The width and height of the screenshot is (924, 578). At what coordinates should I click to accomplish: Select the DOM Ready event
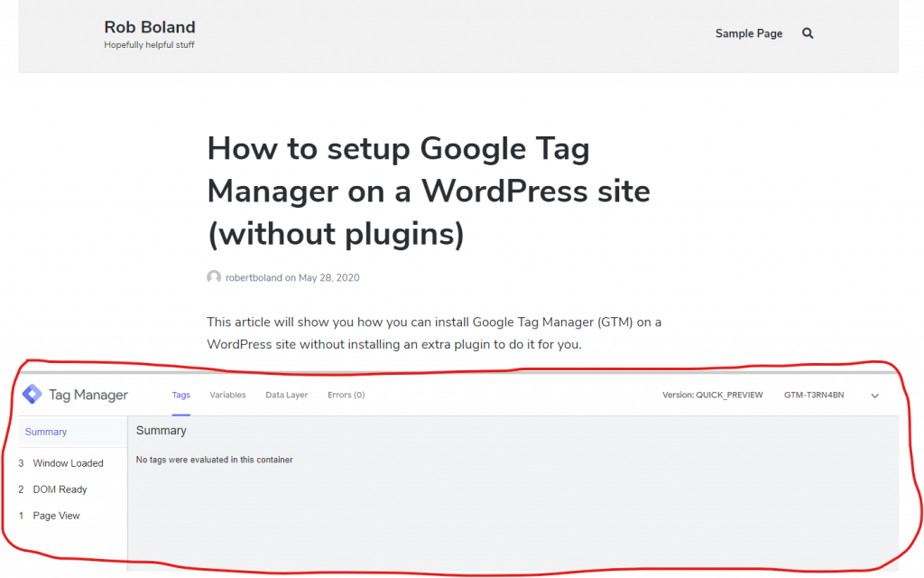[x=60, y=489]
